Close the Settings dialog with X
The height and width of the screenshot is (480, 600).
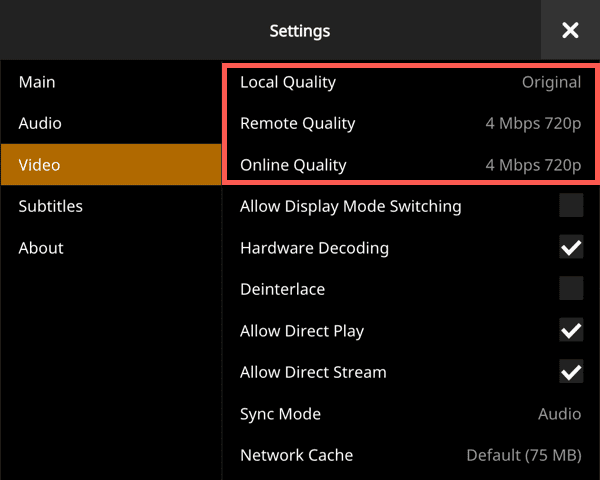pyautogui.click(x=570, y=30)
